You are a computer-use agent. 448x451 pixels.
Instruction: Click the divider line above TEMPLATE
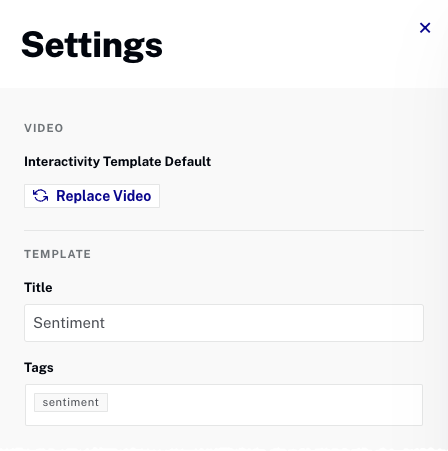[224, 230]
